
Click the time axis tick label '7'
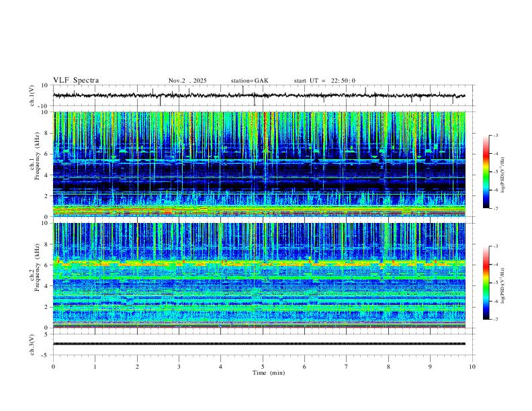point(347,367)
